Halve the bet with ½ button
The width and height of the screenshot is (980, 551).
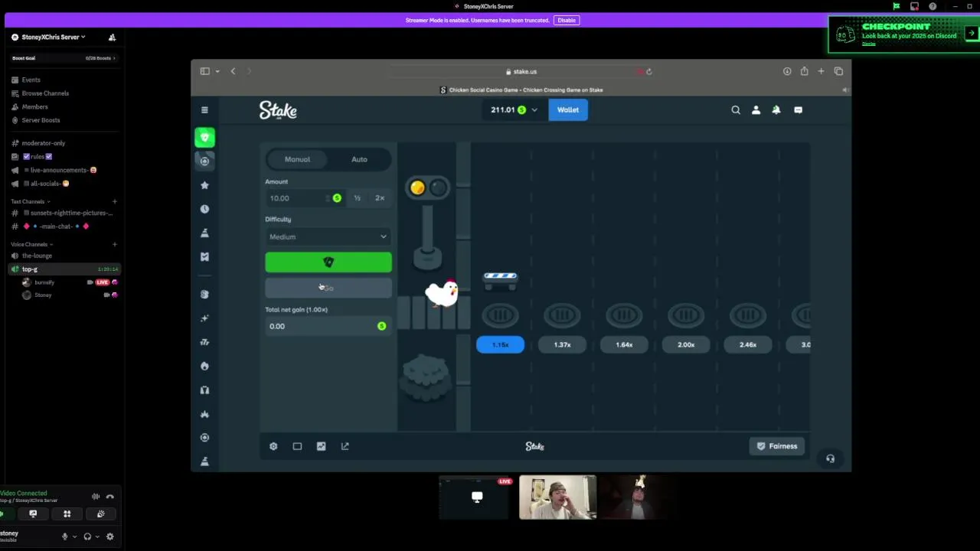coord(357,198)
